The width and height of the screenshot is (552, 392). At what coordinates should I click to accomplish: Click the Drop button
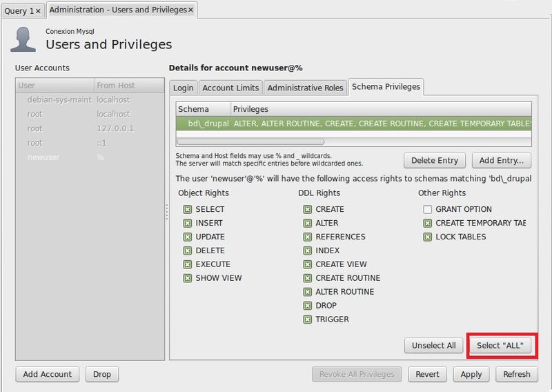tap(102, 374)
